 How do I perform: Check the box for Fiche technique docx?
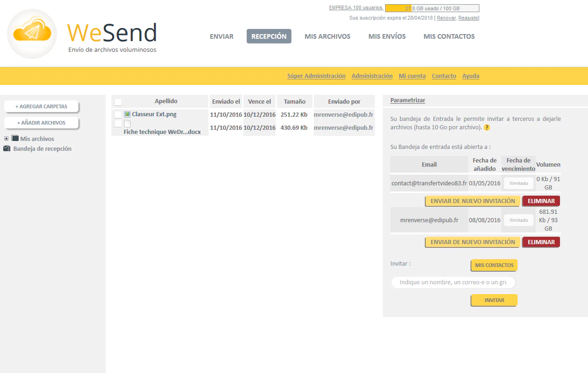pos(118,124)
